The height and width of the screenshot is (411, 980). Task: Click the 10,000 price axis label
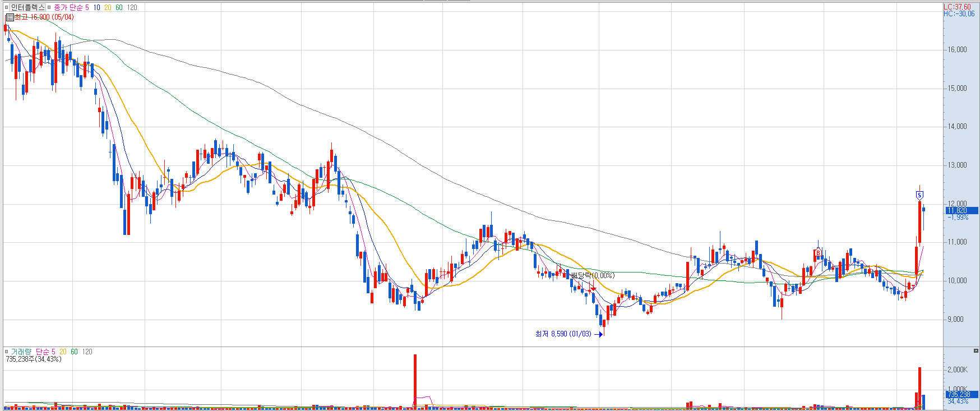point(958,281)
